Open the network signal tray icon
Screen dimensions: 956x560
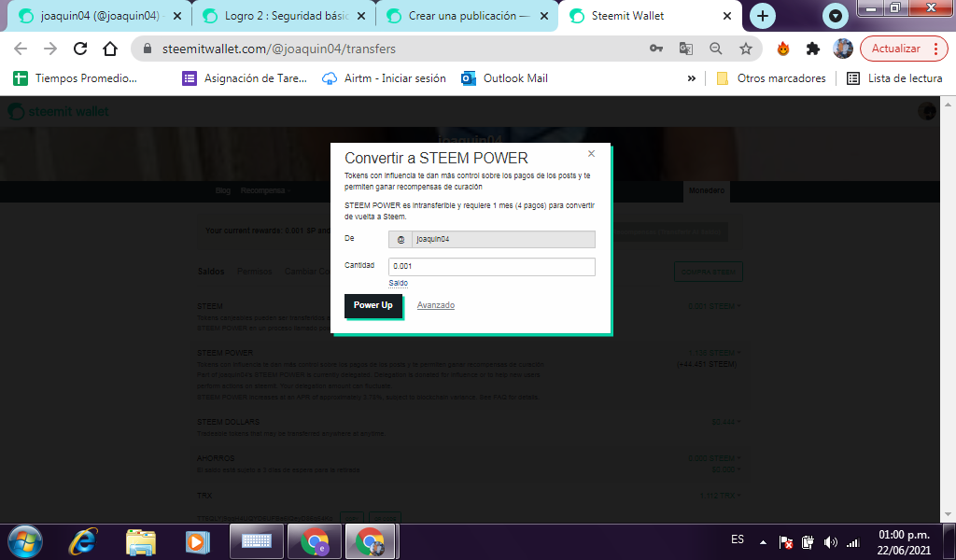[x=853, y=542]
